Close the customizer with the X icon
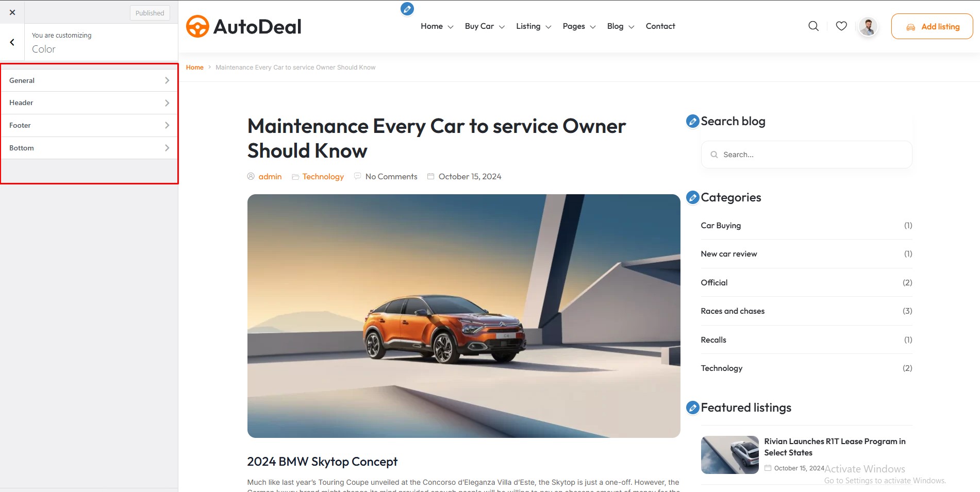Image resolution: width=980 pixels, height=492 pixels. tap(12, 12)
